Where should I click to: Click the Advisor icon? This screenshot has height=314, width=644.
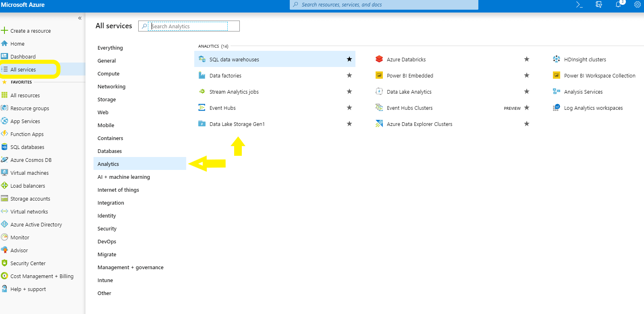click(x=4, y=250)
